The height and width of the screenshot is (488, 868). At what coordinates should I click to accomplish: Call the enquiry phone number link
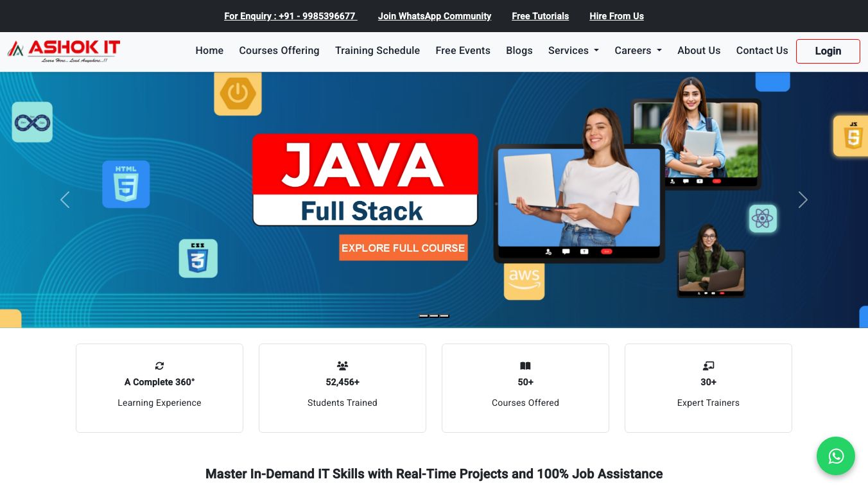(290, 16)
